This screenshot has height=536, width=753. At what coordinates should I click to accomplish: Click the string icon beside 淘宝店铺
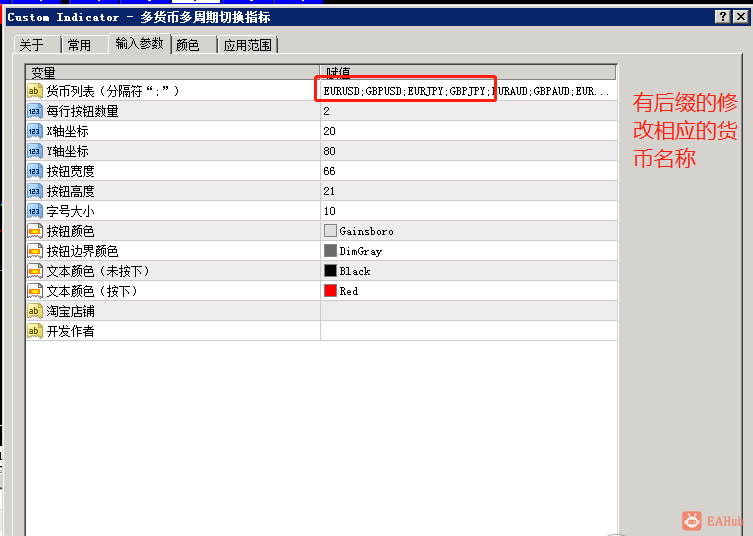[35, 311]
